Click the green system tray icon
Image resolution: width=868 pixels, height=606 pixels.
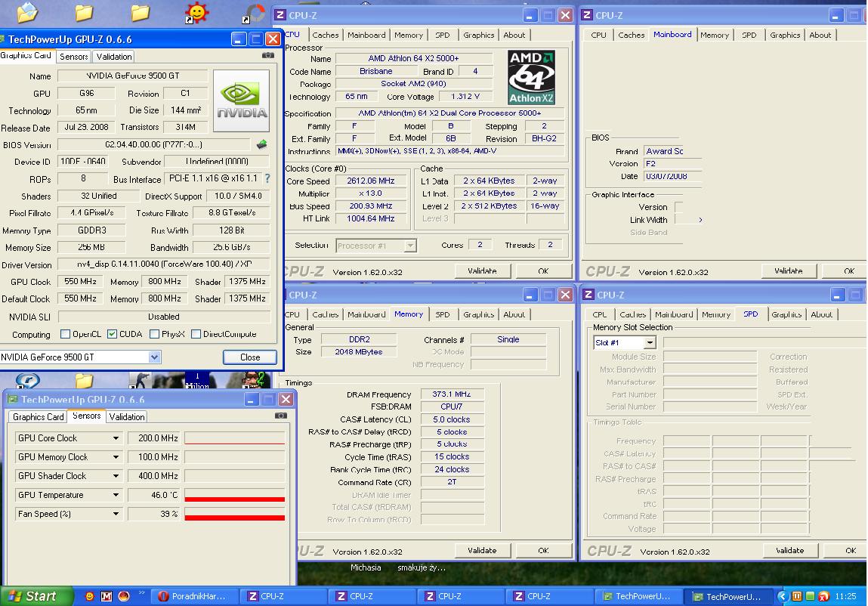click(x=810, y=596)
